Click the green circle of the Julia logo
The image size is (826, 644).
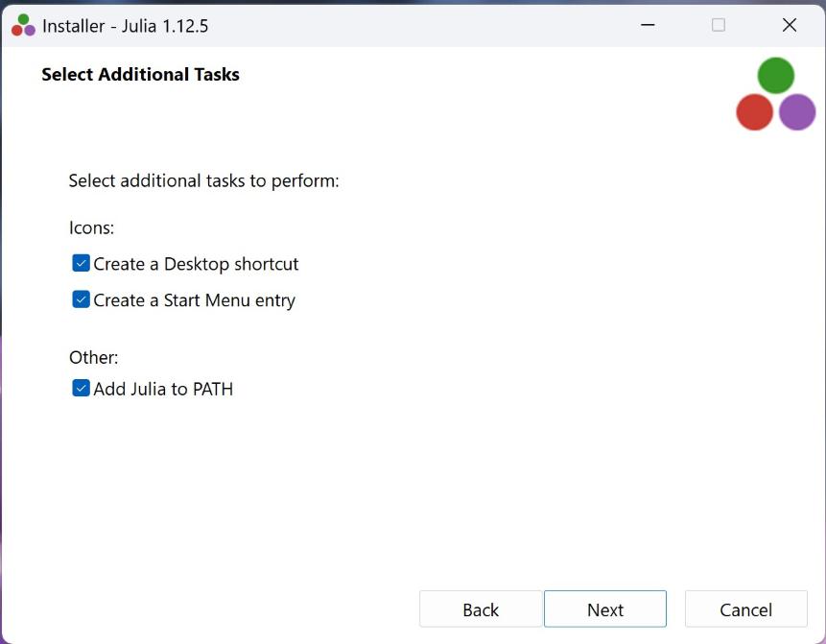click(775, 76)
